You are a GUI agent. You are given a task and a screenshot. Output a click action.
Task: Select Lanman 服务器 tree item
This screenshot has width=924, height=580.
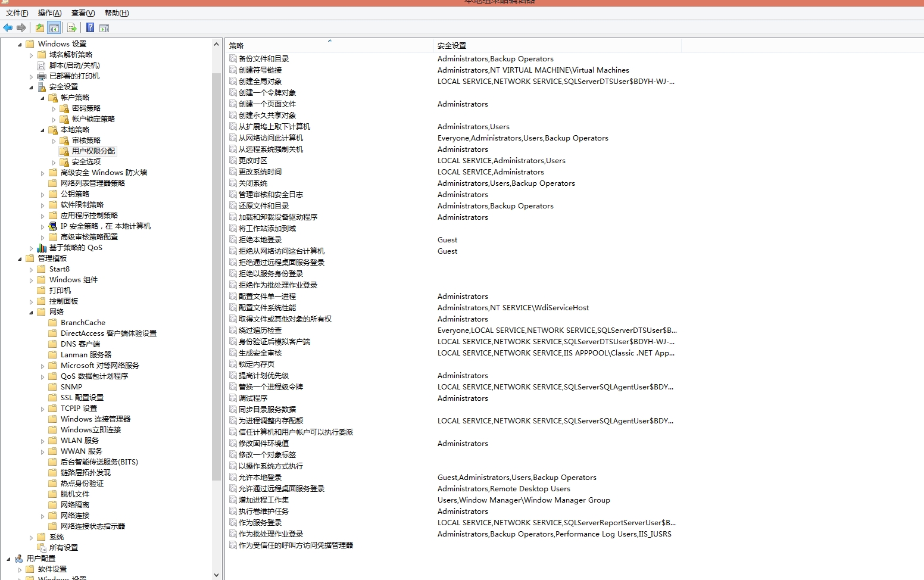pyautogui.click(x=86, y=355)
